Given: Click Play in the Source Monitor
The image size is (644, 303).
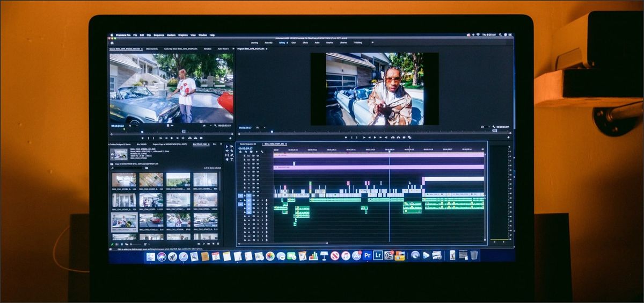Looking at the screenshot, I should coord(171,138).
